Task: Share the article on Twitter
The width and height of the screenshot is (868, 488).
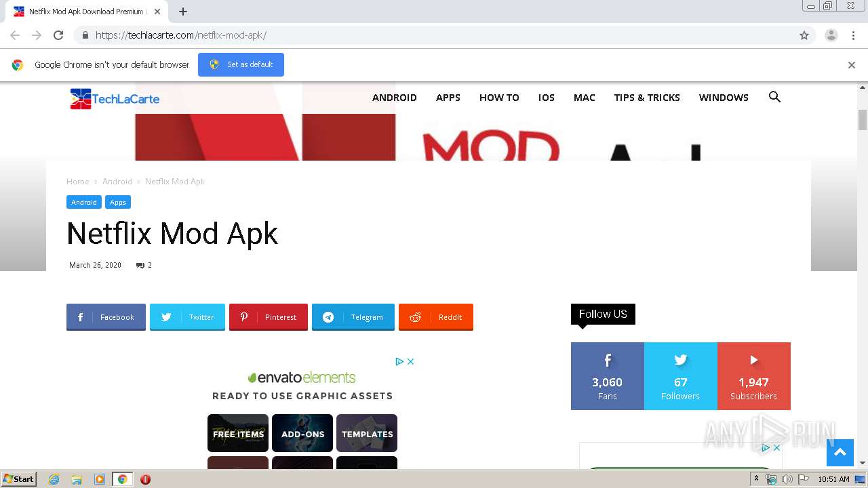Action: [x=187, y=317]
